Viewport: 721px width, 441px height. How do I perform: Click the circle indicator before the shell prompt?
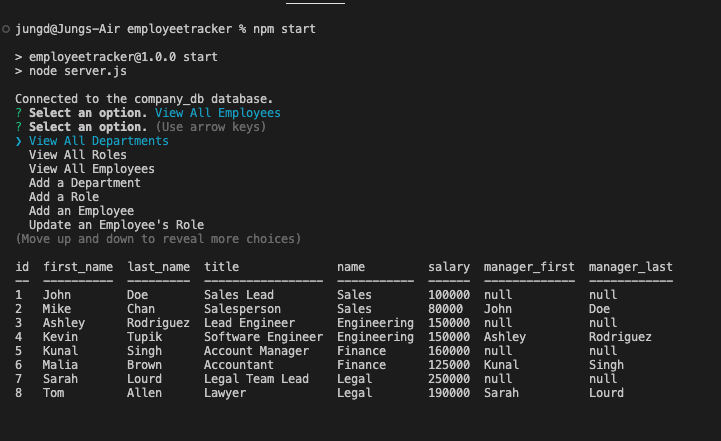tap(6, 29)
